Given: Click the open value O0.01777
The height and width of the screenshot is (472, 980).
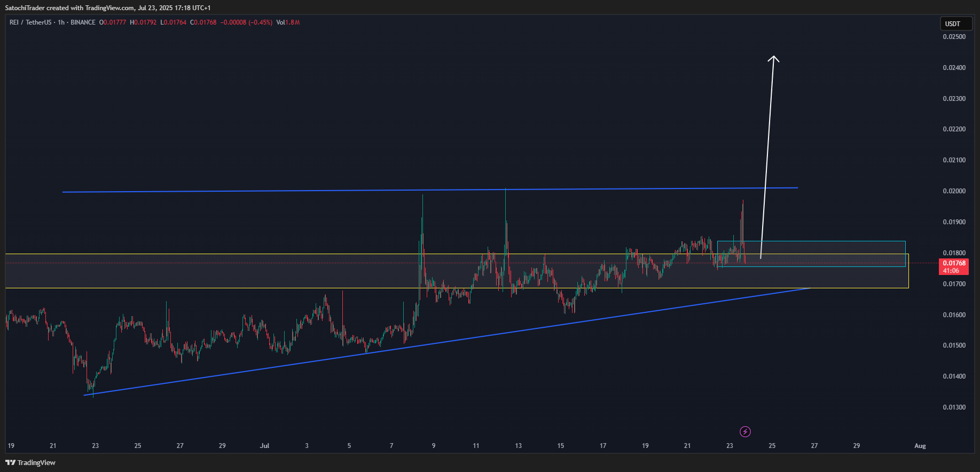Looking at the screenshot, I should tap(113, 22).
